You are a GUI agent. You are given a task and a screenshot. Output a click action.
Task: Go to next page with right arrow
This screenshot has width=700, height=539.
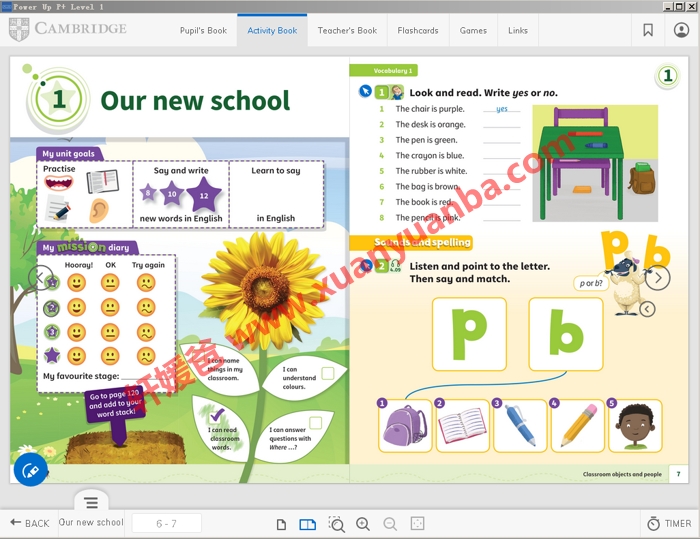tap(657, 278)
